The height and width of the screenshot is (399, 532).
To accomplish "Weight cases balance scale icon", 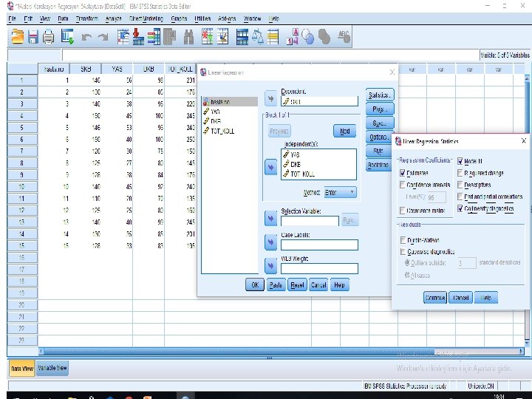I will tap(258, 37).
